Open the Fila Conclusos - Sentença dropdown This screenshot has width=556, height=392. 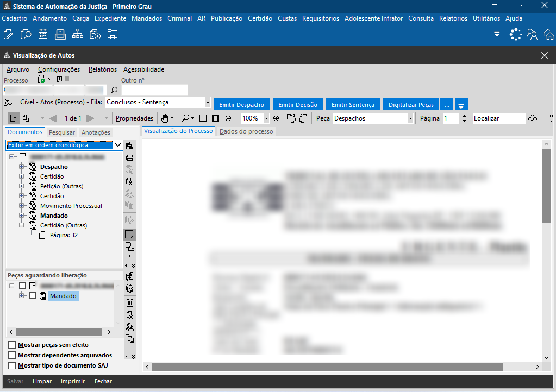tap(208, 102)
